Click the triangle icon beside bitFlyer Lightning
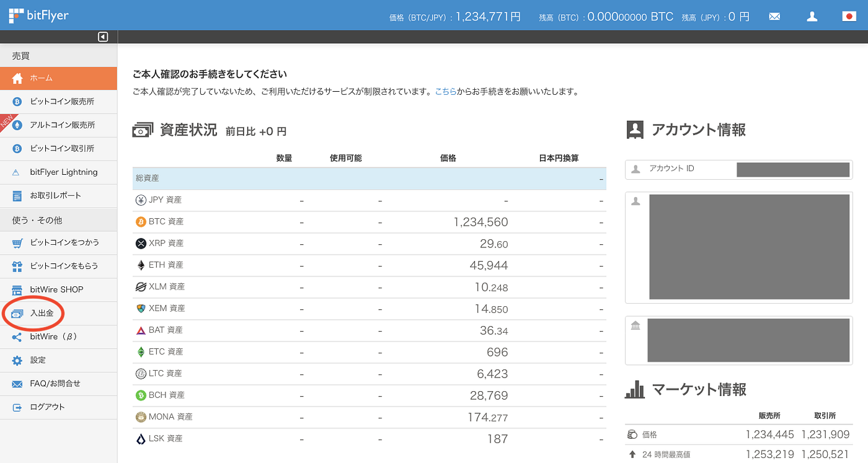Image resolution: width=868 pixels, height=463 pixels. point(17,172)
